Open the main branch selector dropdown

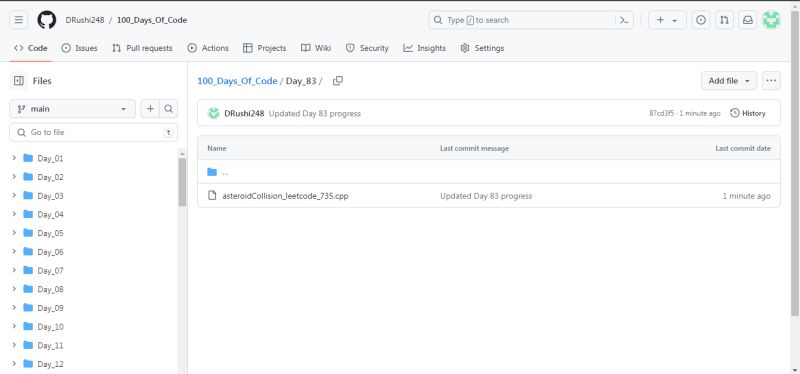72,109
